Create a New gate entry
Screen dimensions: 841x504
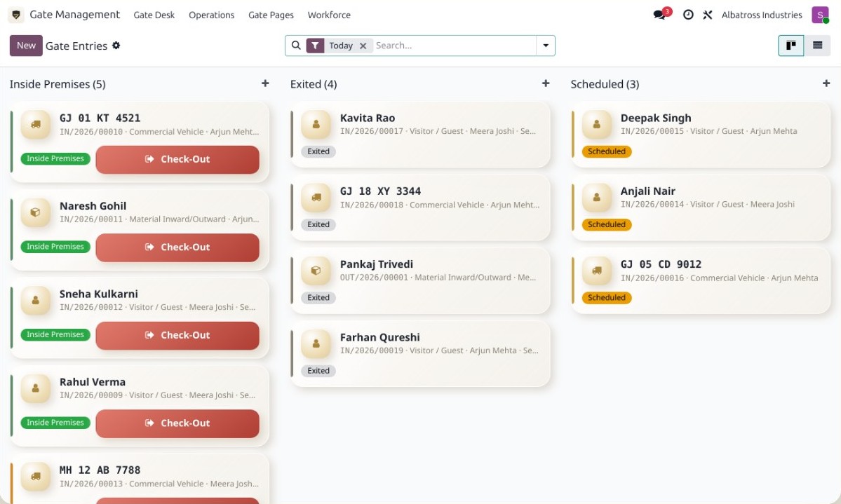point(26,46)
